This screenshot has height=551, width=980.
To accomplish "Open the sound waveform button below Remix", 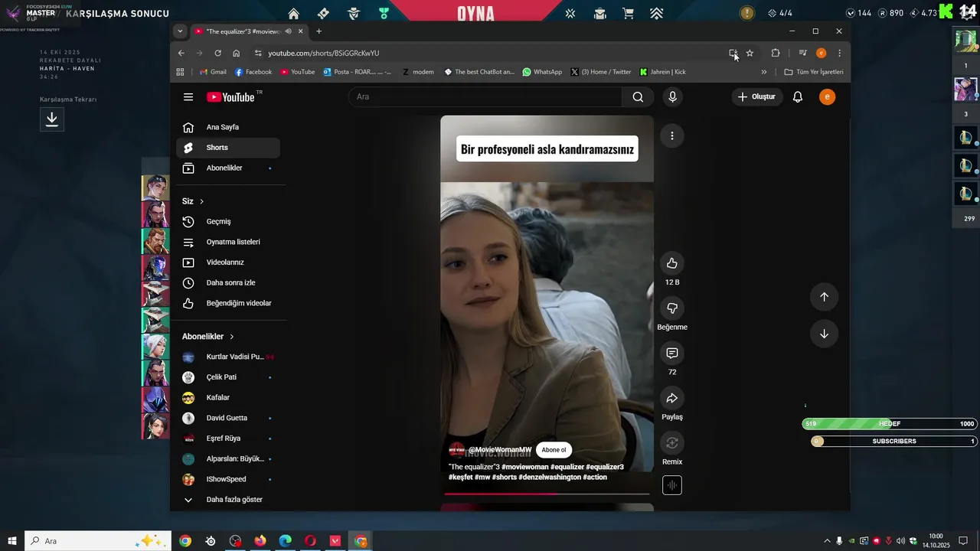I will tap(672, 485).
